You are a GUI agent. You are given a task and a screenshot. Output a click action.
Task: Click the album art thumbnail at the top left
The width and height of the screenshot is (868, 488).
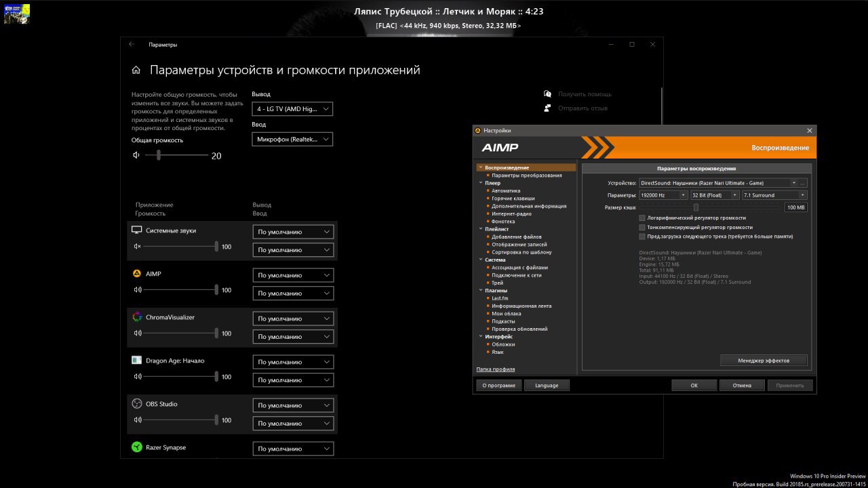pyautogui.click(x=16, y=14)
